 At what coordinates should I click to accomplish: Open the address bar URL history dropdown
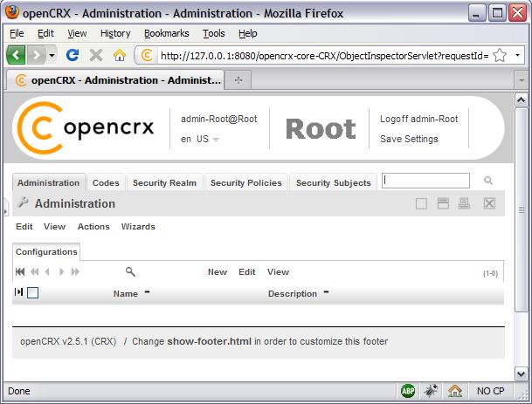tap(517, 55)
